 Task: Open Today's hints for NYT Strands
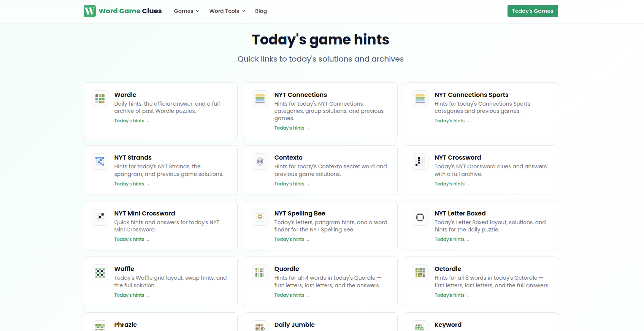[x=132, y=184]
